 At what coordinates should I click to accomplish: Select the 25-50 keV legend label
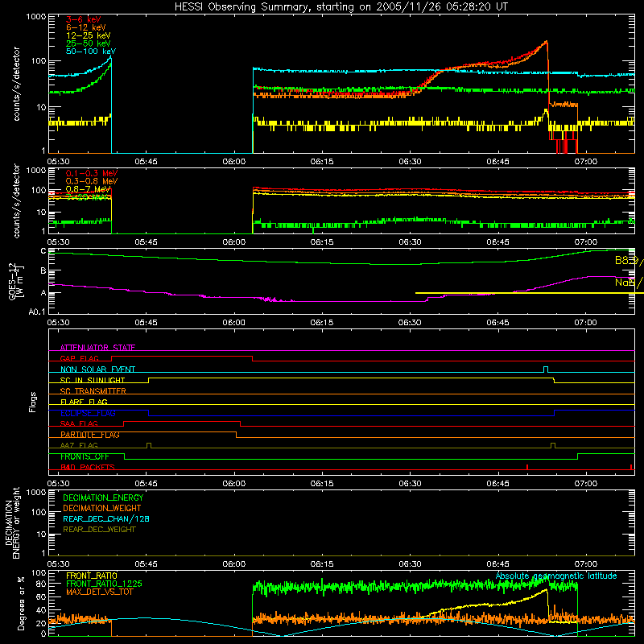(x=89, y=43)
